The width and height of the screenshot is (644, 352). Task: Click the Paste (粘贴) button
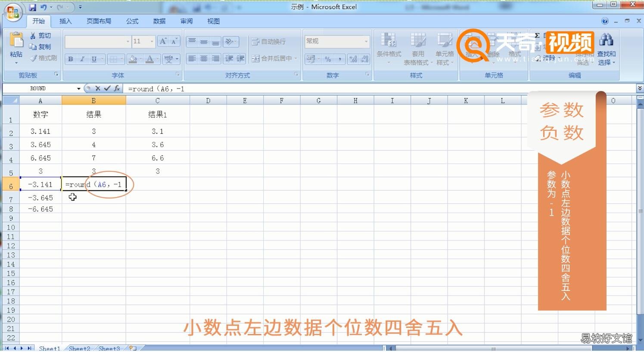point(16,47)
